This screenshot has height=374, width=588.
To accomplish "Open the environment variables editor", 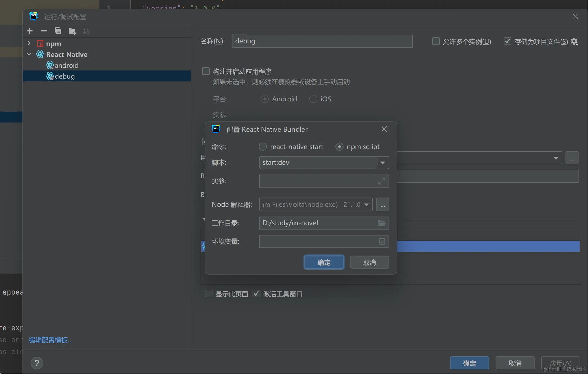I will pos(382,241).
